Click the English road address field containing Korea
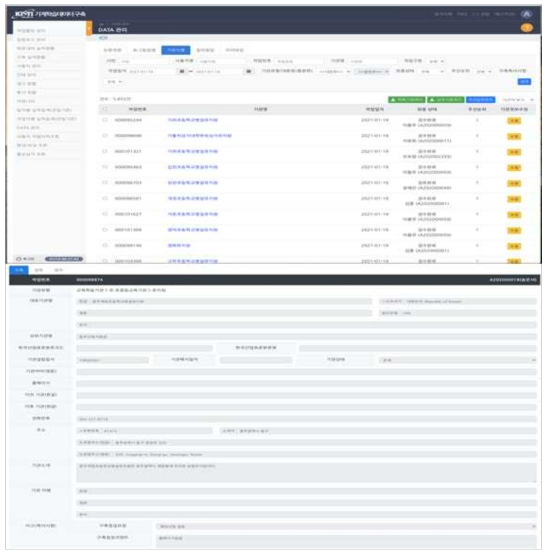551x555 pixels. coord(306,454)
